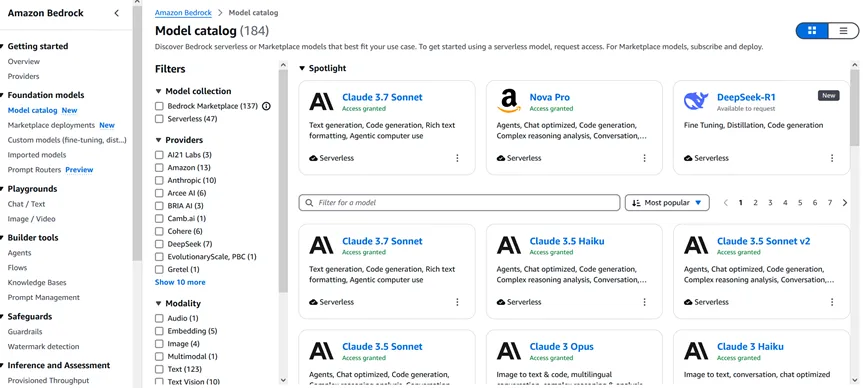Open Guardrails in sidebar

click(25, 332)
